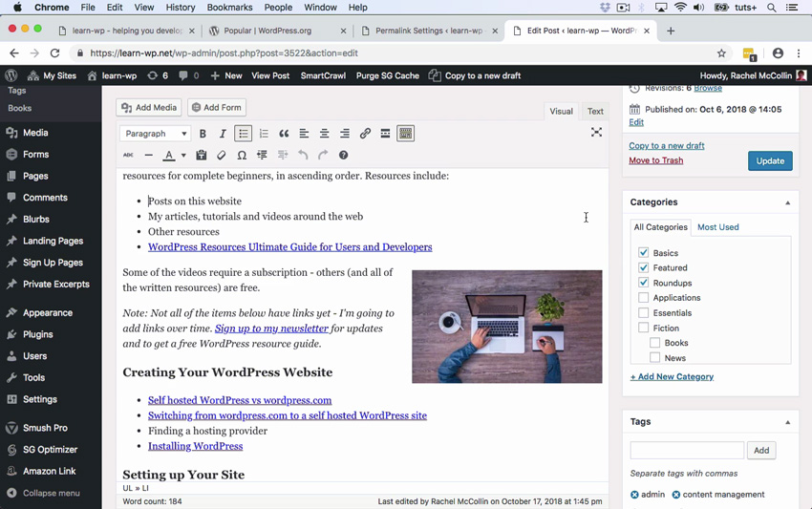Enable distraction-free writing mode

(596, 133)
